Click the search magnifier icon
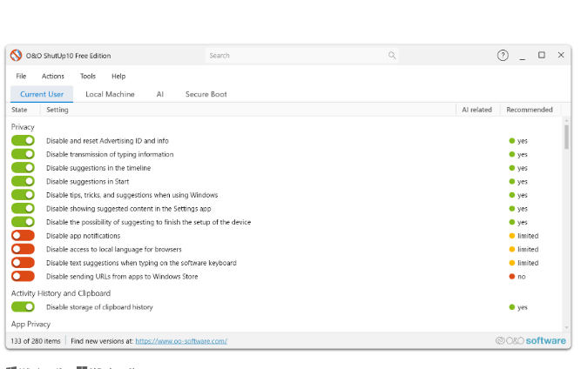The height and width of the screenshot is (369, 588). tap(392, 56)
